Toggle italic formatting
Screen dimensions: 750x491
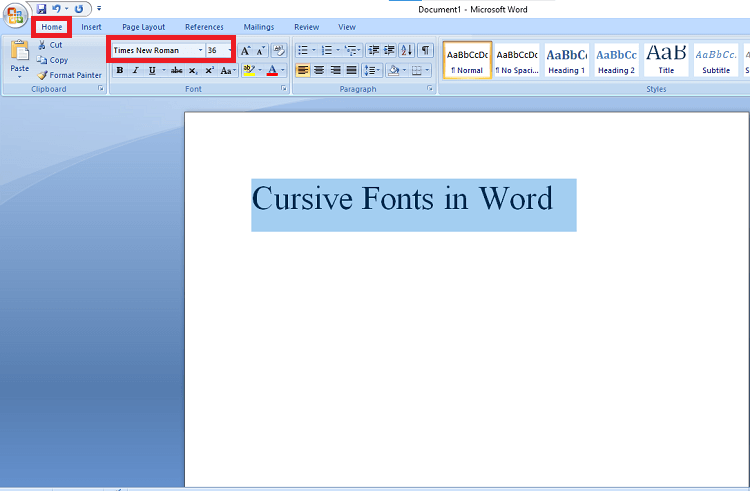tap(136, 70)
